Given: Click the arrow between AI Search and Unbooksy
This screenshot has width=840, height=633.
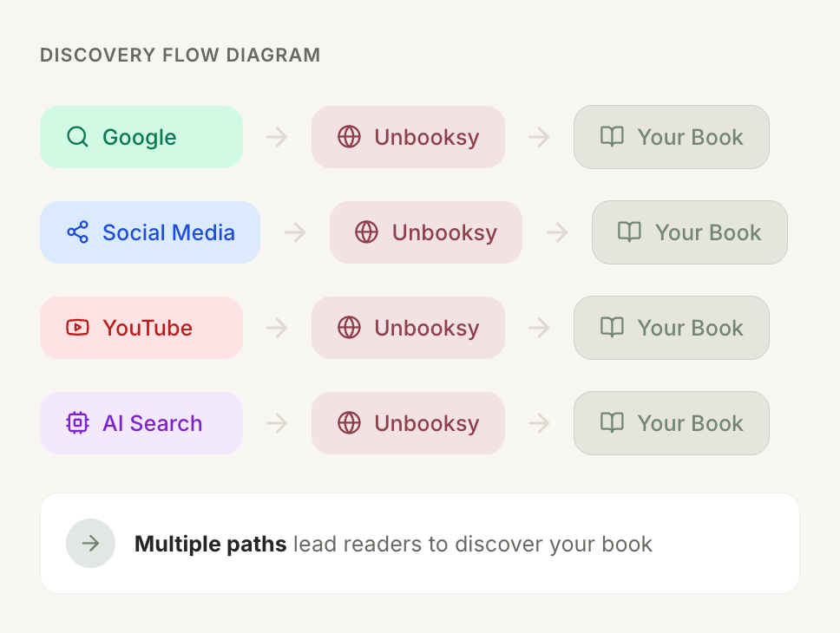Looking at the screenshot, I should [277, 422].
